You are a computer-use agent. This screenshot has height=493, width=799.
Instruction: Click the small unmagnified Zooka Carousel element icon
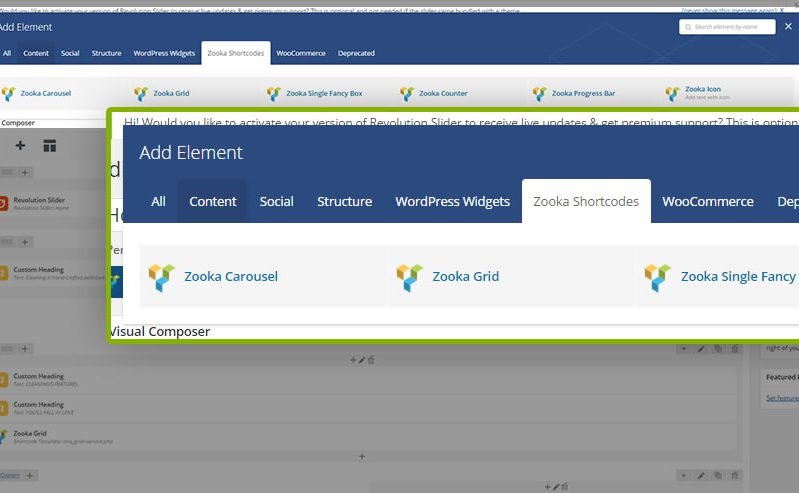tap(8, 94)
